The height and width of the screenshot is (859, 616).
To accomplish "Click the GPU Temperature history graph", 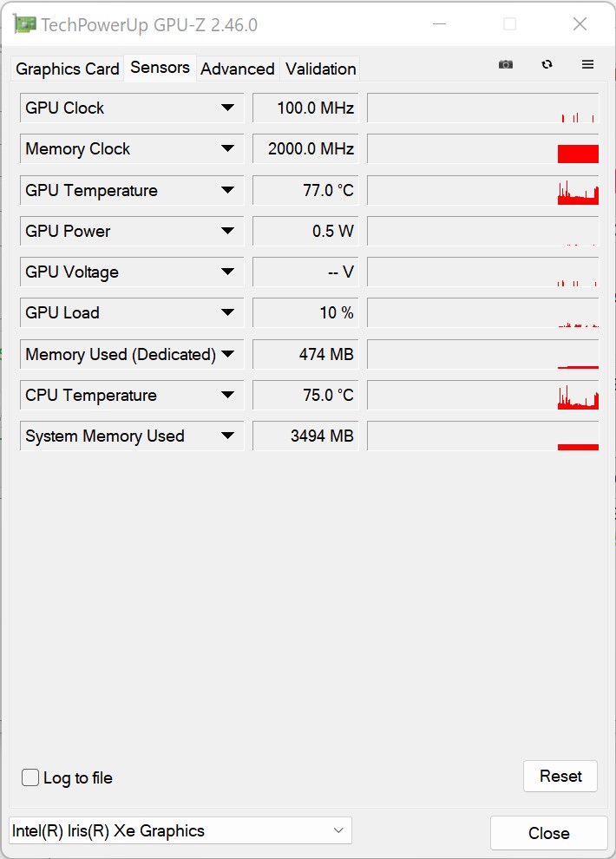I will coord(482,191).
